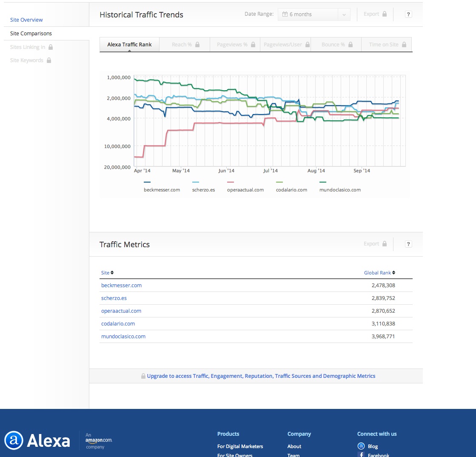Open the beckmesser.com link in the table

coord(121,286)
